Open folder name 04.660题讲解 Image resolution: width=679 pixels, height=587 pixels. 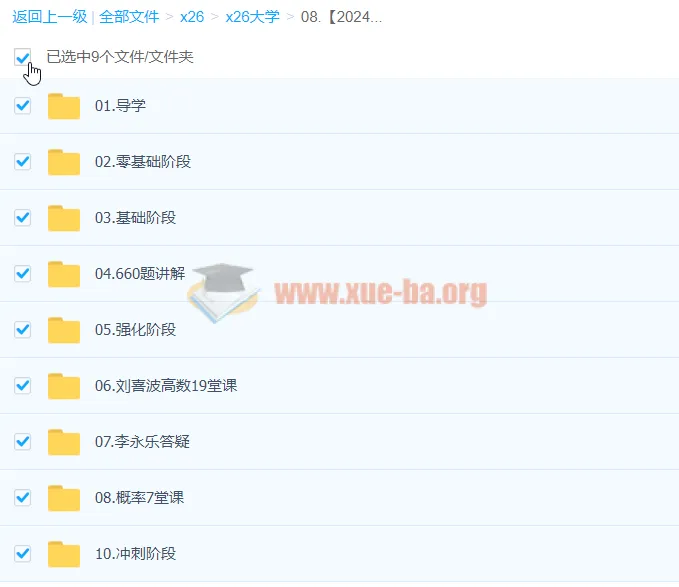(140, 274)
